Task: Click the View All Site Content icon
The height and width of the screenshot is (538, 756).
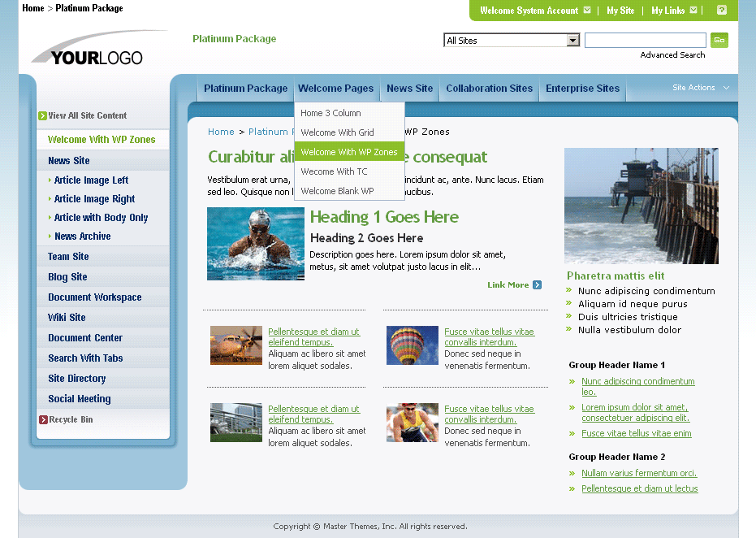Action: (43, 115)
